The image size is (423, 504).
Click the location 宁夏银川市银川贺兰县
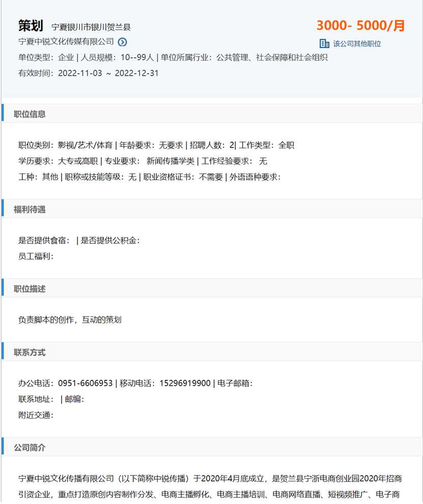[91, 27]
